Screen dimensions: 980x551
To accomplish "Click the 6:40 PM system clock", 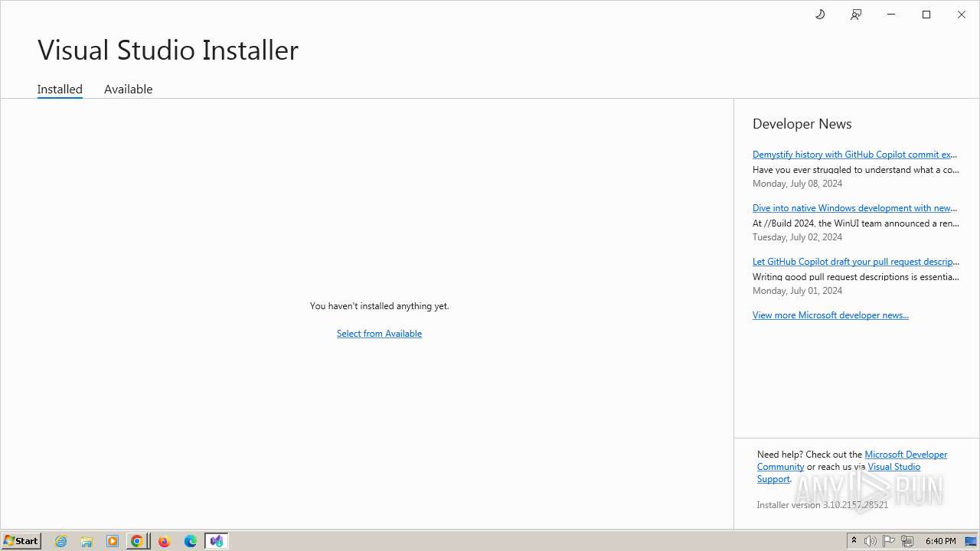I will click(940, 541).
